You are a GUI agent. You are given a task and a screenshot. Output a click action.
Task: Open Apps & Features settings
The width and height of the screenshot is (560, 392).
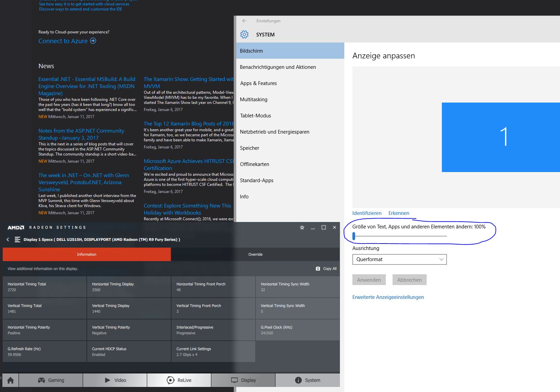coord(290,83)
